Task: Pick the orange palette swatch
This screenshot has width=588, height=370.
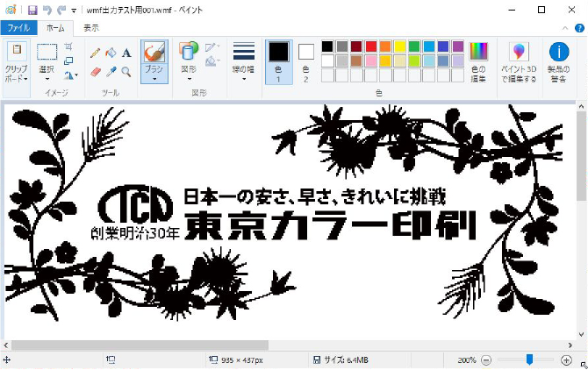Action: pos(385,46)
